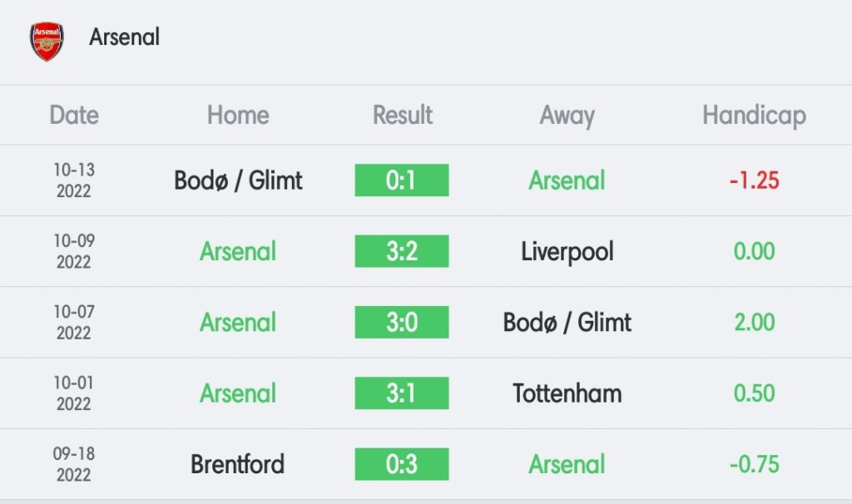This screenshot has width=852, height=504.
Task: Click the Result column header
Action: tap(402, 115)
